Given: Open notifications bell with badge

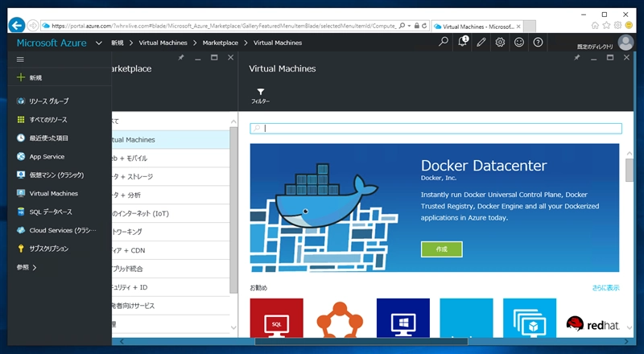Looking at the screenshot, I should coord(462,42).
